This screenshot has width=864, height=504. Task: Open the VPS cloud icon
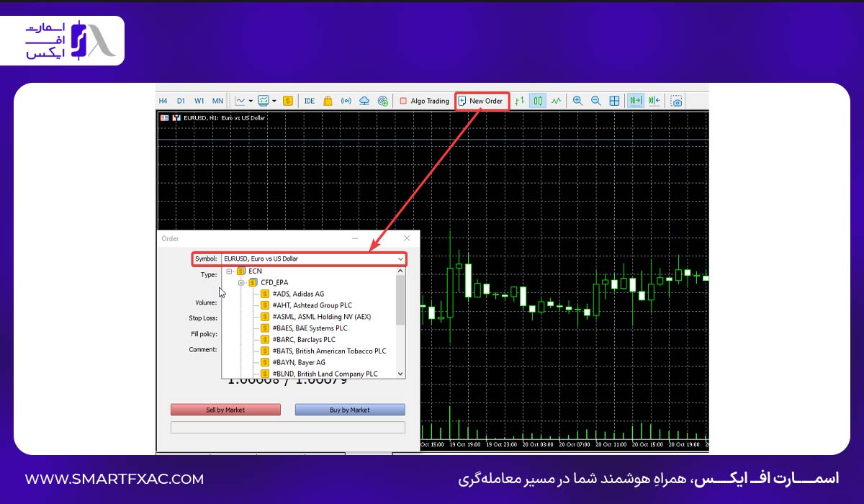point(364,102)
